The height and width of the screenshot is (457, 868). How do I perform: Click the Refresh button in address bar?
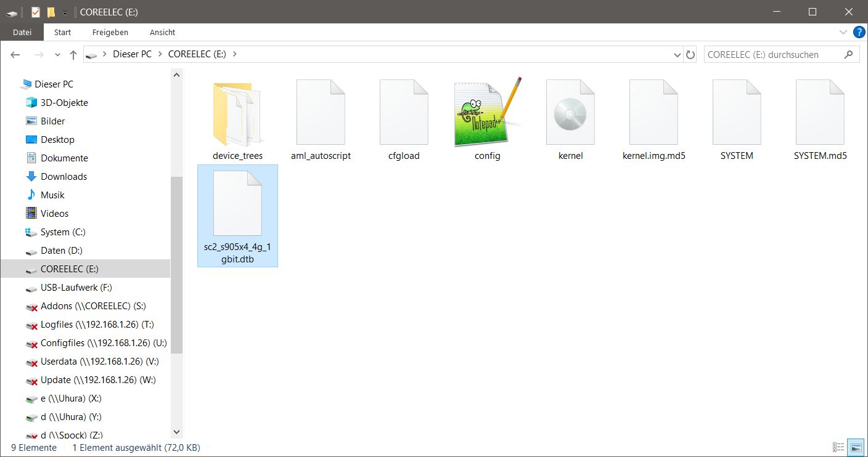point(690,54)
